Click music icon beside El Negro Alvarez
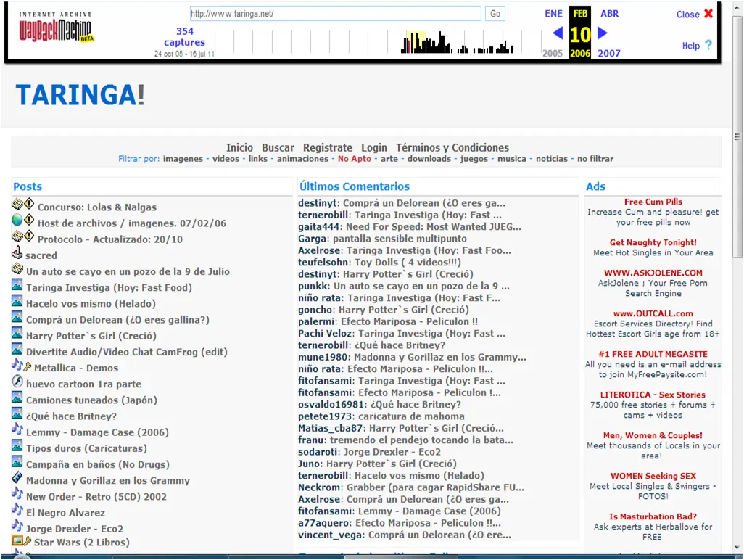This screenshot has height=560, width=744. click(17, 510)
